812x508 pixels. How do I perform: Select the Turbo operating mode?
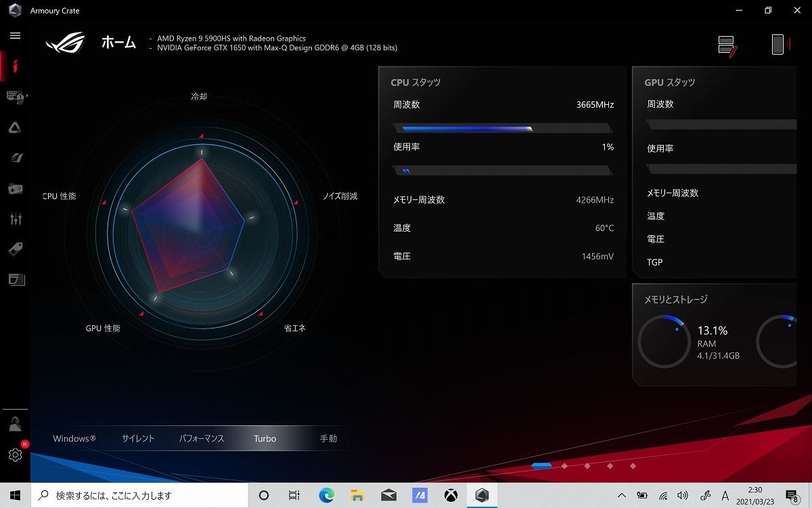pyautogui.click(x=265, y=438)
